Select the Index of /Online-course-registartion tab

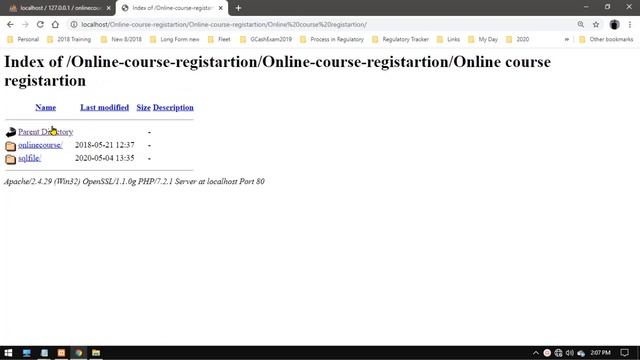[172, 8]
